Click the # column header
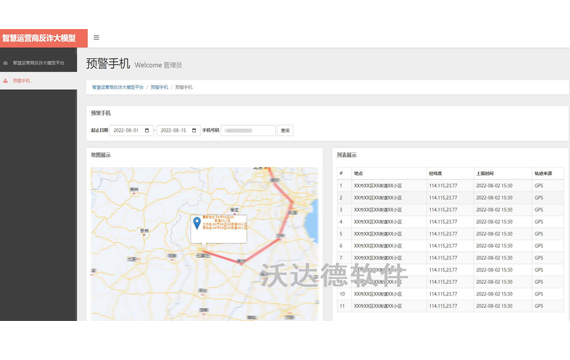570x360 pixels. pos(344,173)
